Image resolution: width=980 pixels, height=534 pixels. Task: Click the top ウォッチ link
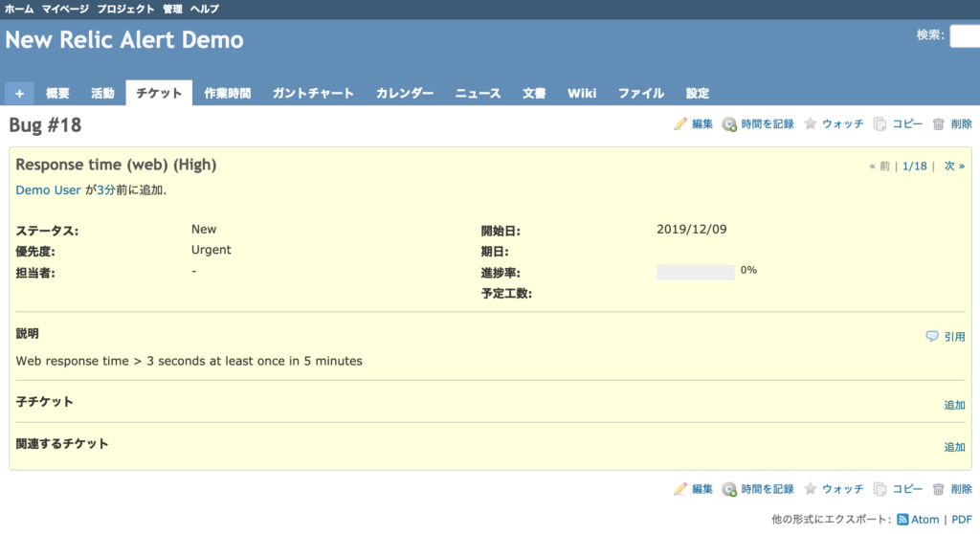point(842,123)
